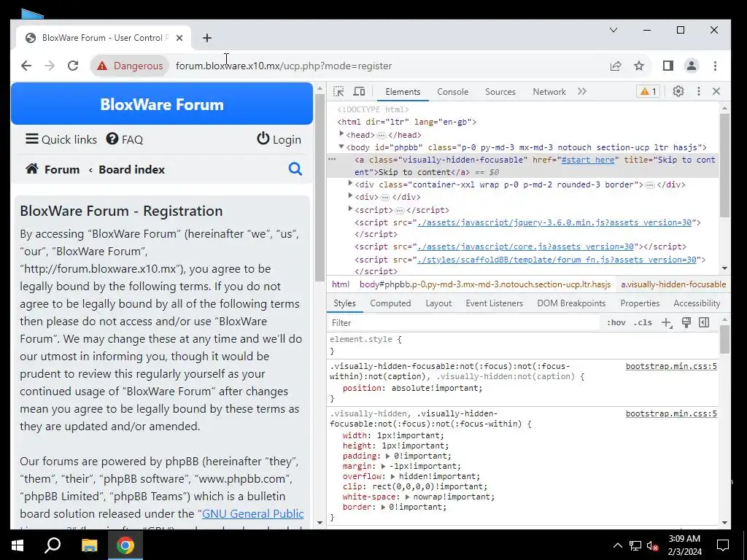
Task: Open forum_fn.js script source link
Action: 557,260
